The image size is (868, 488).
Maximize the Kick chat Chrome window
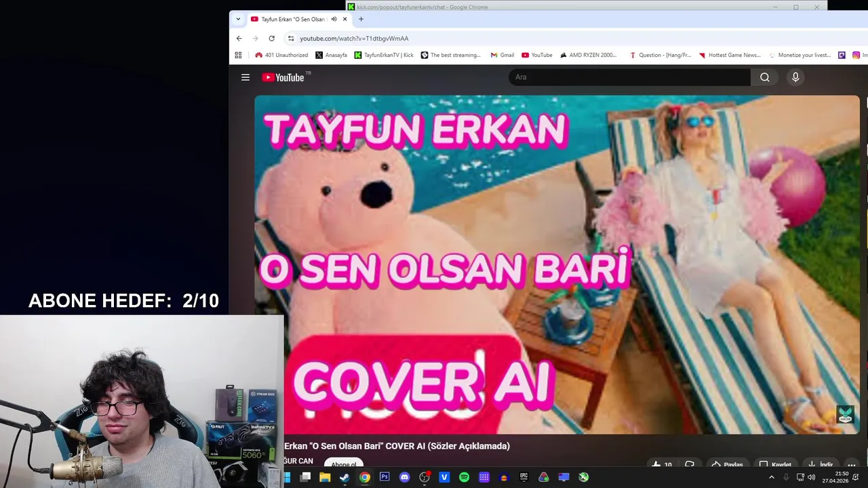click(796, 7)
